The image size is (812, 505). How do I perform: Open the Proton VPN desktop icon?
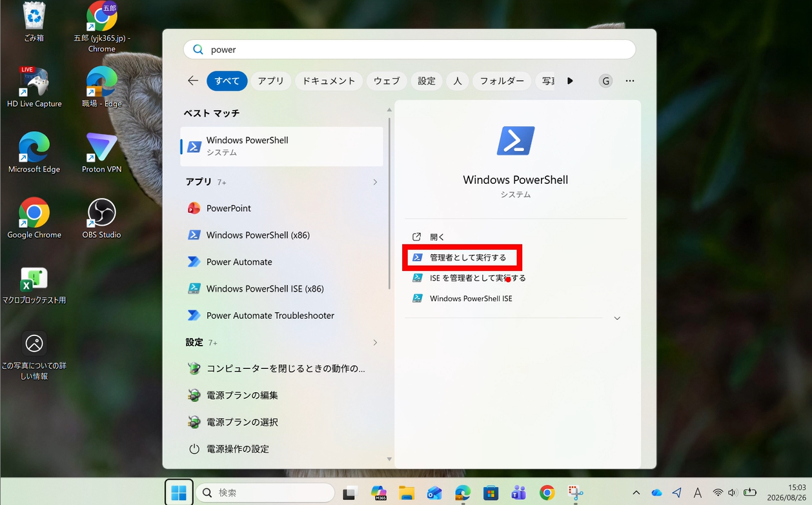coord(101,153)
